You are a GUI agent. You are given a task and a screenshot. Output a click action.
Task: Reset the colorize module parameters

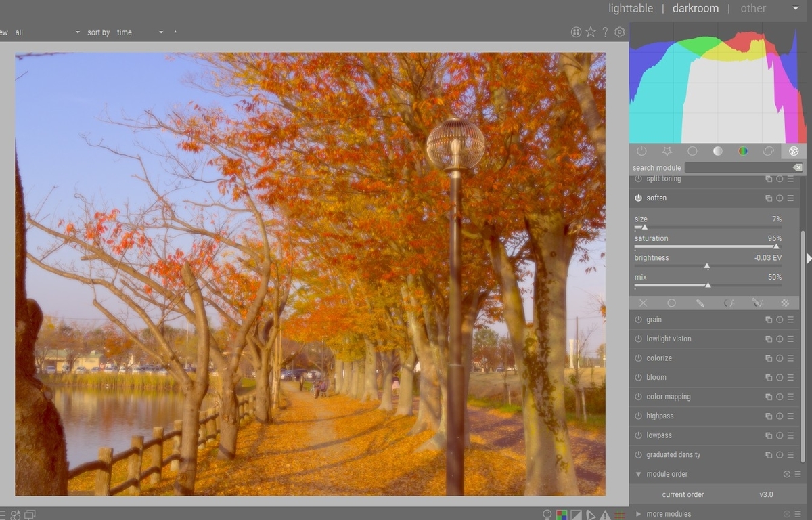click(780, 358)
